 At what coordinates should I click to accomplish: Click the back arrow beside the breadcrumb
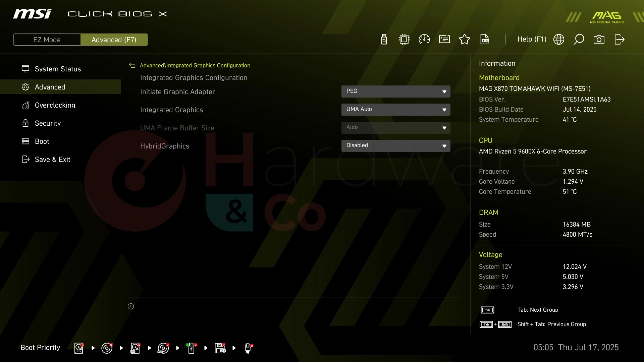click(132, 65)
